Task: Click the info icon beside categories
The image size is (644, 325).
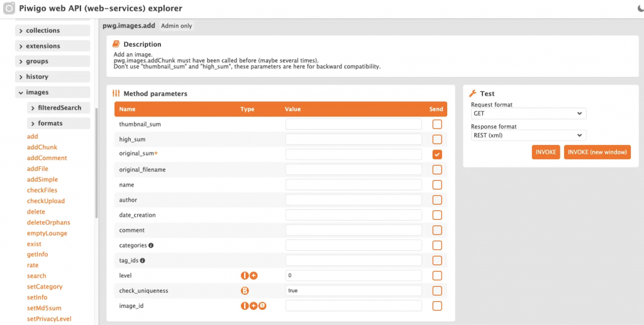Action: coord(151,245)
